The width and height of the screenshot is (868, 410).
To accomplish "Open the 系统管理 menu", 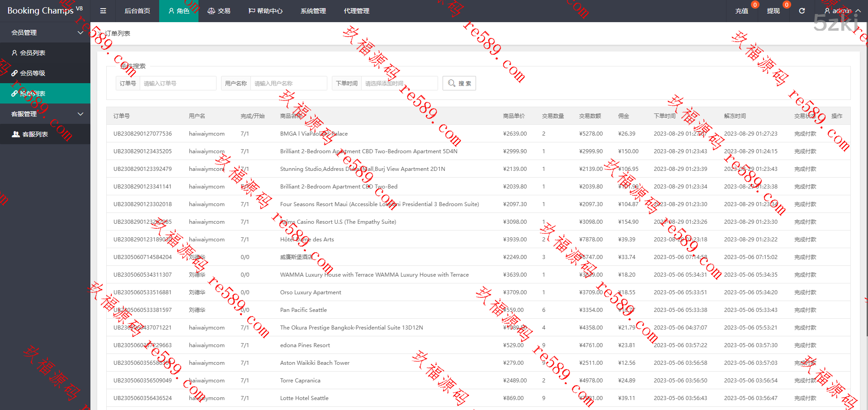I will (x=313, y=11).
